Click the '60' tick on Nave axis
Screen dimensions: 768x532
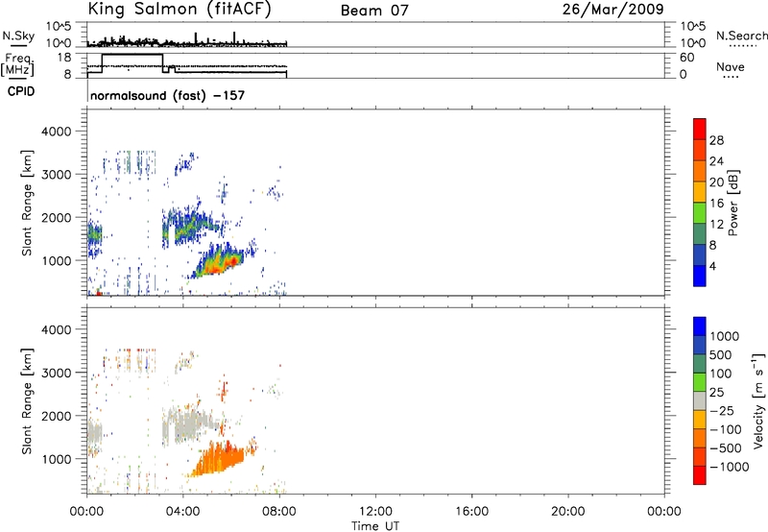click(687, 58)
